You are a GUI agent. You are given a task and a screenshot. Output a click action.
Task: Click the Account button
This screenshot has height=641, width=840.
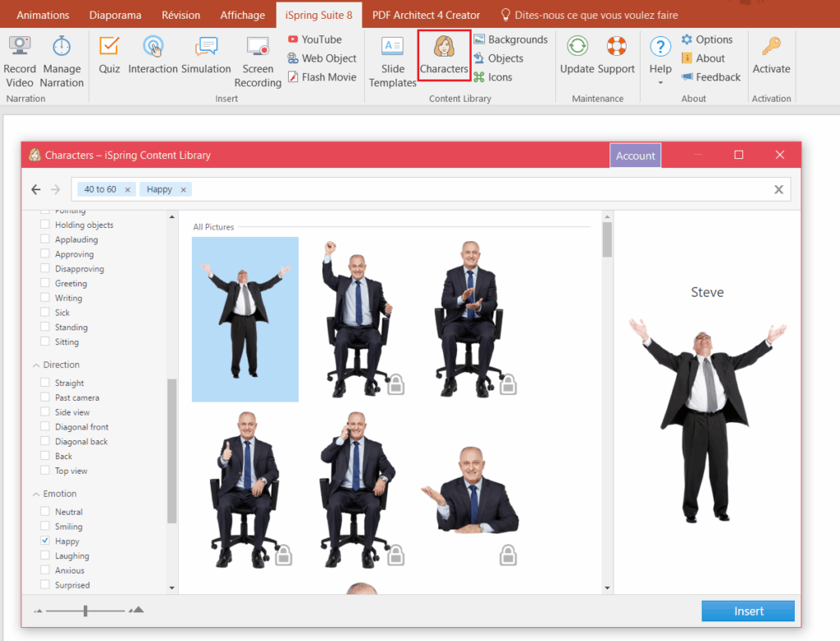[635, 156]
